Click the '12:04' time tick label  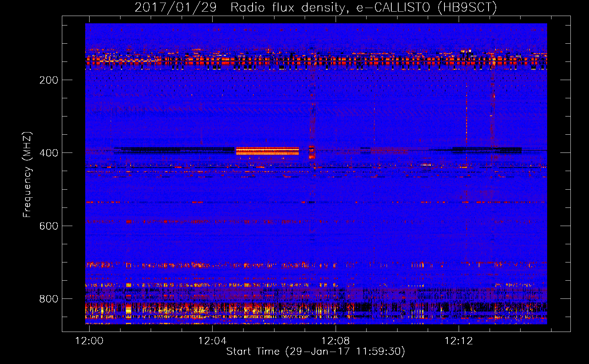(x=212, y=341)
